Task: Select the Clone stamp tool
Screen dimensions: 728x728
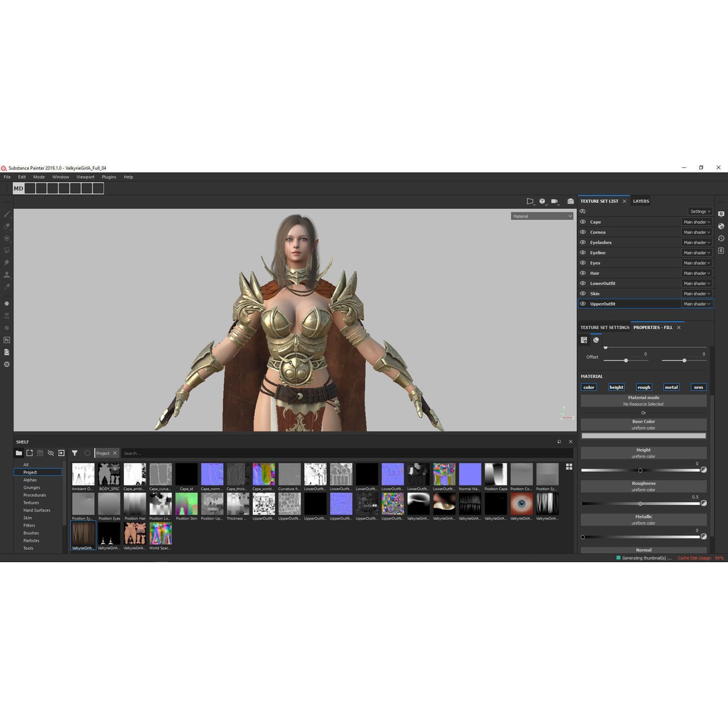Action: point(7,274)
